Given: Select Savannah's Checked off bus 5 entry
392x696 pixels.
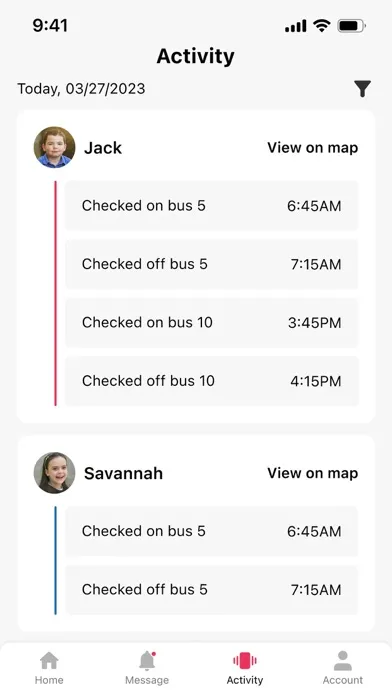Looking at the screenshot, I should tap(212, 589).
